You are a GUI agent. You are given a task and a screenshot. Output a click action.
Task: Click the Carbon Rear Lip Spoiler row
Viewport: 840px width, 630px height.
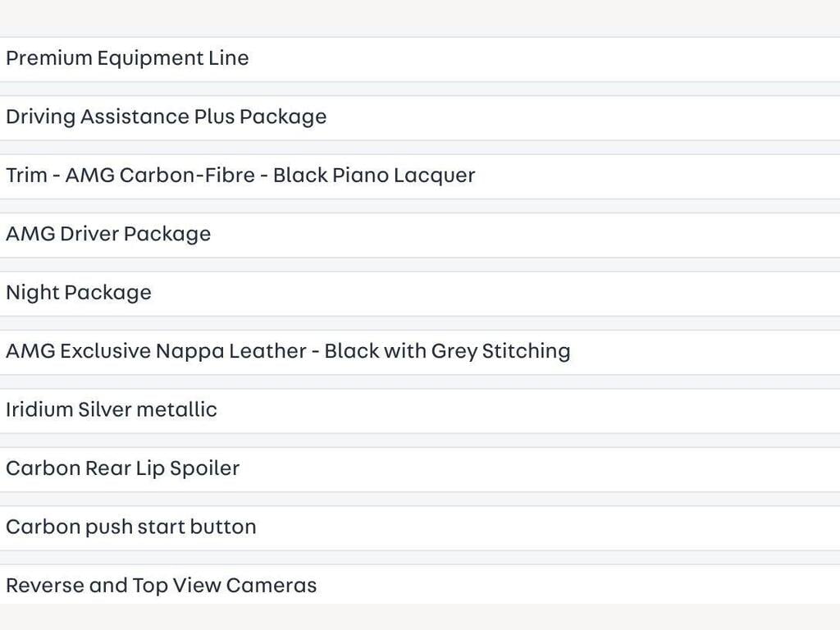420,469
